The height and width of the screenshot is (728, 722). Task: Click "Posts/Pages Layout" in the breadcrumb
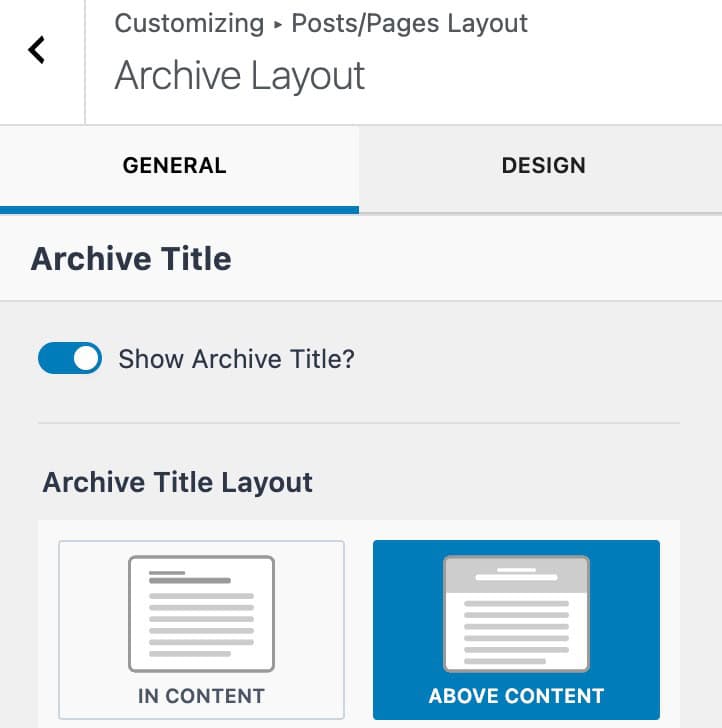coord(409,23)
